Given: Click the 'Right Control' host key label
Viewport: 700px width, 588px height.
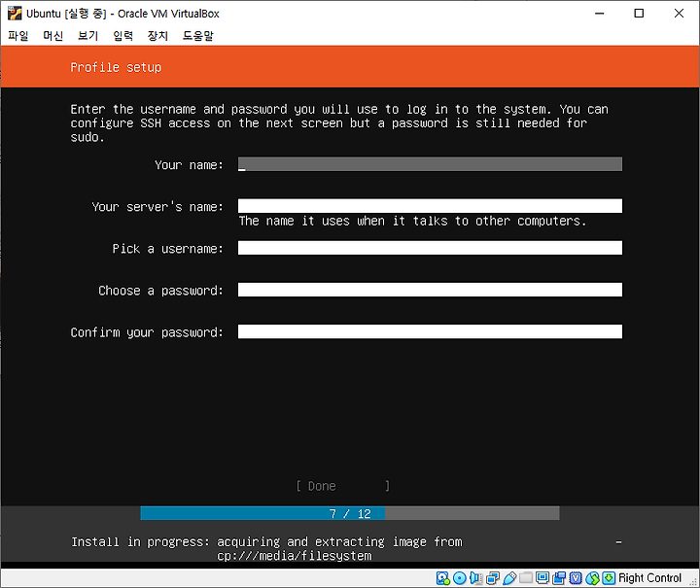Looking at the screenshot, I should 649,578.
